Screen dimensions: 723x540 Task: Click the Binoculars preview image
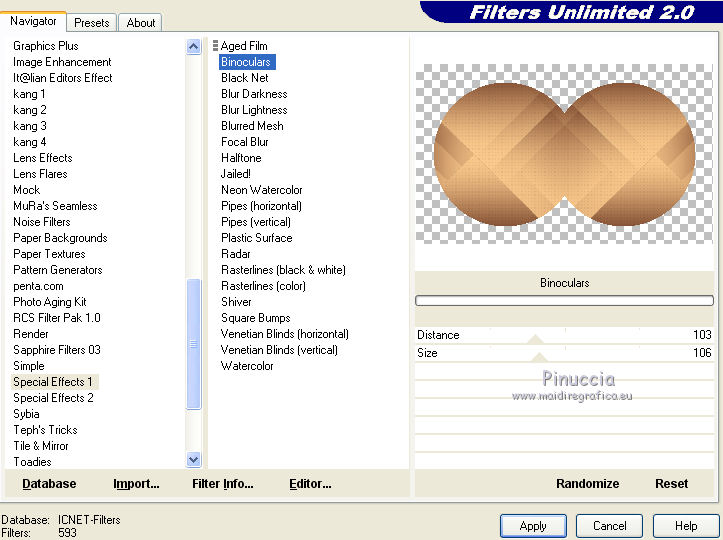click(x=564, y=154)
